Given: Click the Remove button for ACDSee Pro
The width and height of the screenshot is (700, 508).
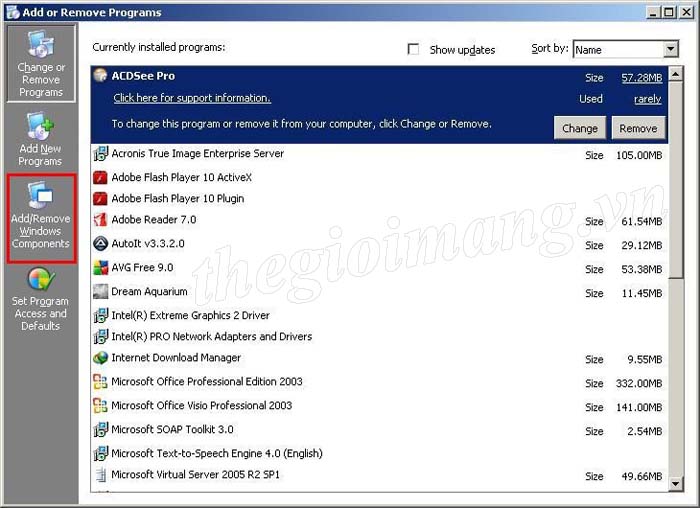Looking at the screenshot, I should 638,128.
